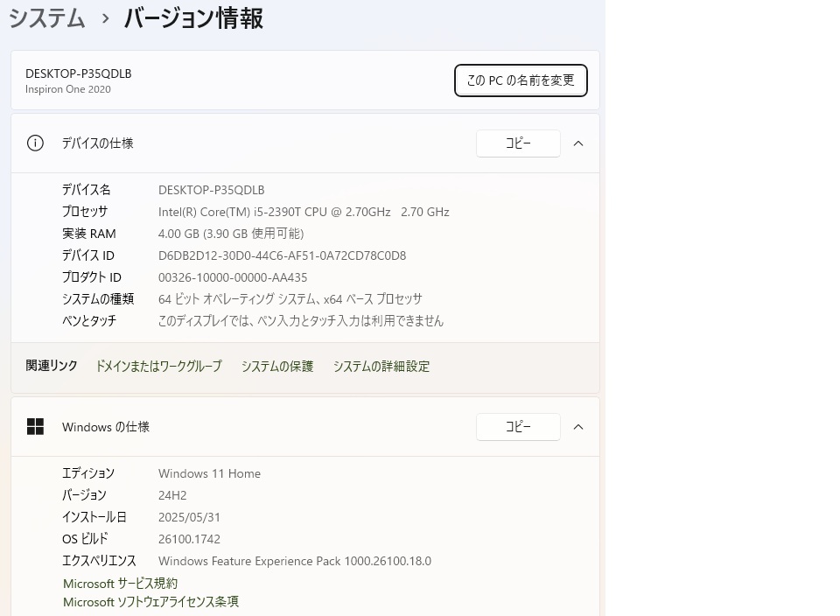Click the breadcrumb arrow after システム

(x=106, y=18)
